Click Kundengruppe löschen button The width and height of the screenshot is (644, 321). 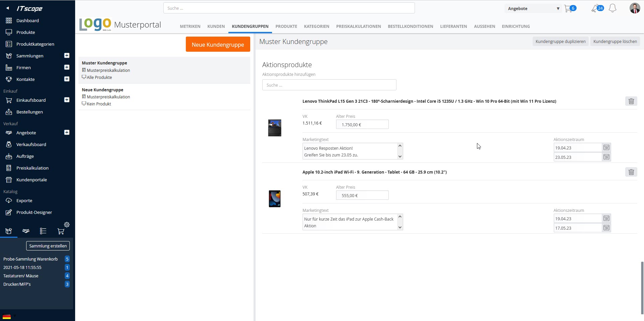click(615, 41)
